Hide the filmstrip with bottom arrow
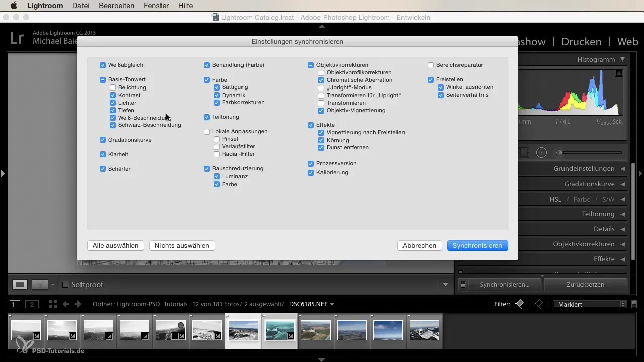Image resolution: width=644 pixels, height=362 pixels. 322,359
